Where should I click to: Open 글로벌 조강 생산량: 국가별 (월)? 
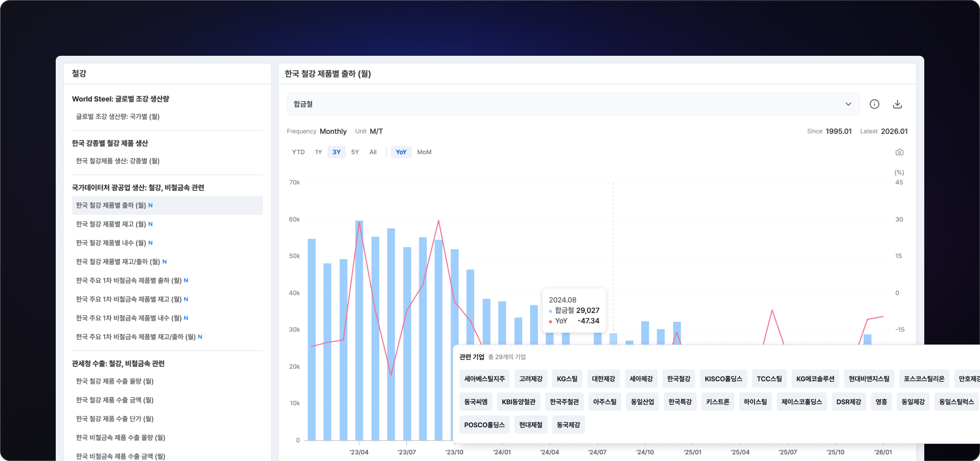[118, 116]
